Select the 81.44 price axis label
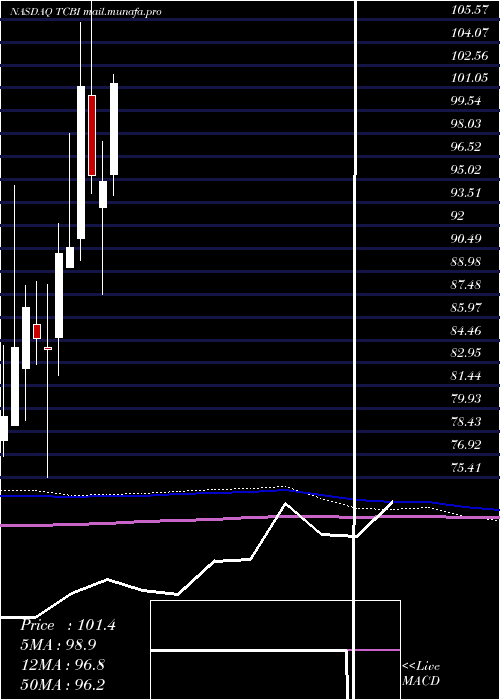The width and height of the screenshot is (500, 700). coord(466,376)
